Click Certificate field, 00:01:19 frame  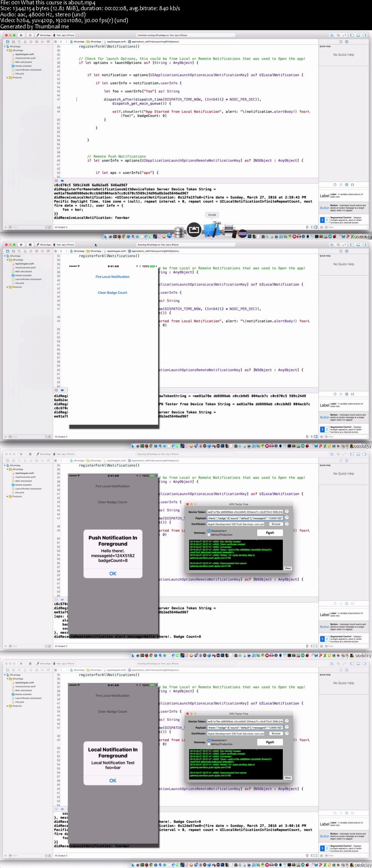click(x=236, y=524)
